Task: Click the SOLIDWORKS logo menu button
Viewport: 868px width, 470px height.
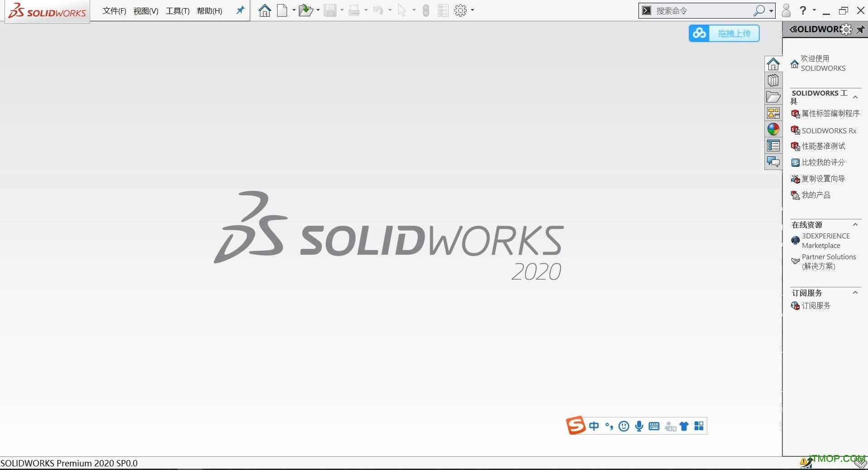Action: tap(48, 11)
